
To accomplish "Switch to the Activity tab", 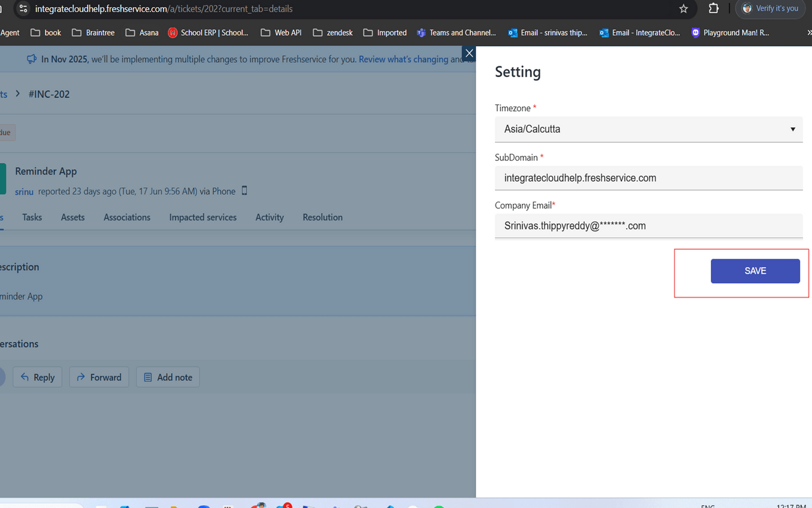I will (270, 218).
